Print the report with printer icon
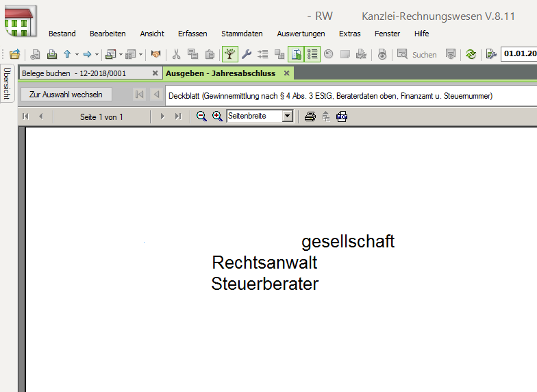Screen dimensions: 537x392 [x=310, y=117]
